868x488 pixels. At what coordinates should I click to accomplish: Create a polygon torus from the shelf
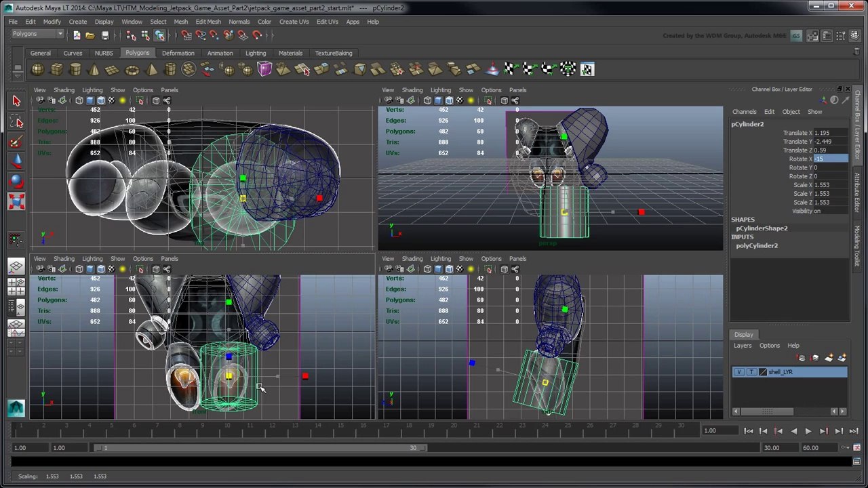point(132,69)
